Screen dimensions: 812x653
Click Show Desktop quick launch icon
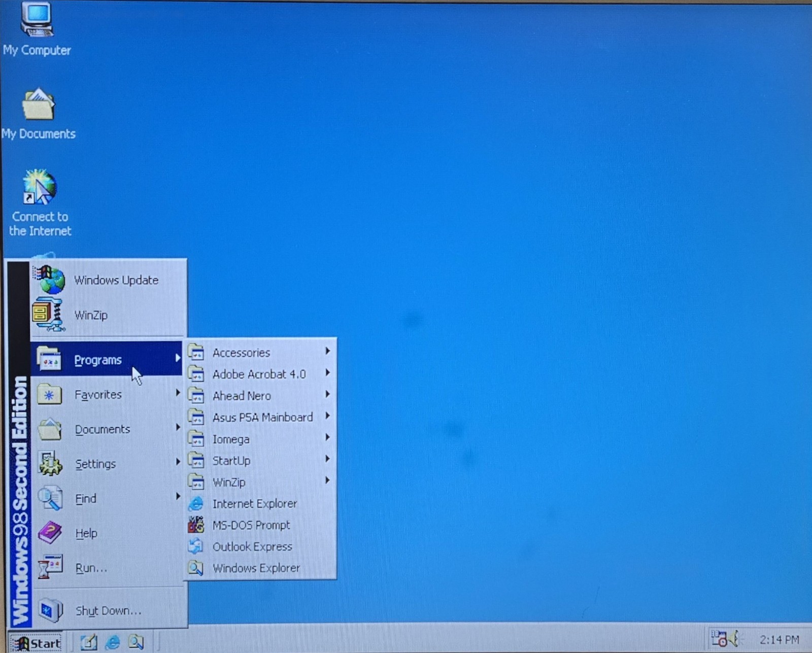click(89, 642)
